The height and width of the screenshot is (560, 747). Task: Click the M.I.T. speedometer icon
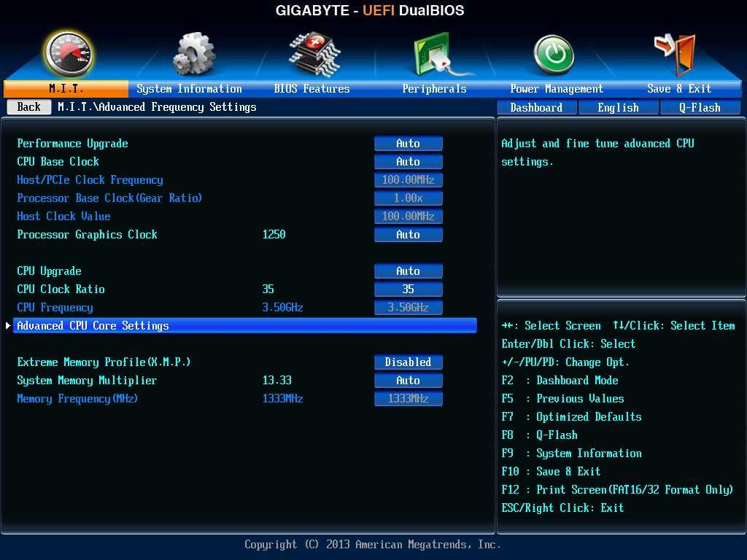[x=68, y=53]
